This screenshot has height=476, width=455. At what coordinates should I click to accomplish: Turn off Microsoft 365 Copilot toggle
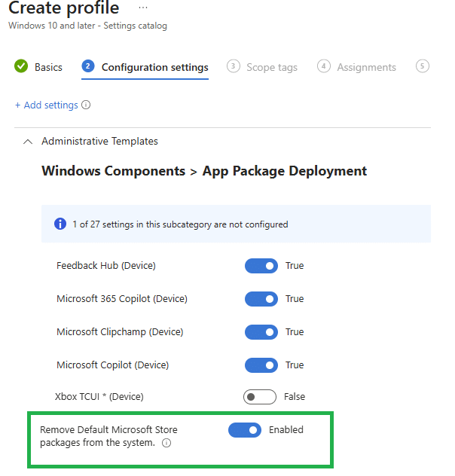pos(261,299)
